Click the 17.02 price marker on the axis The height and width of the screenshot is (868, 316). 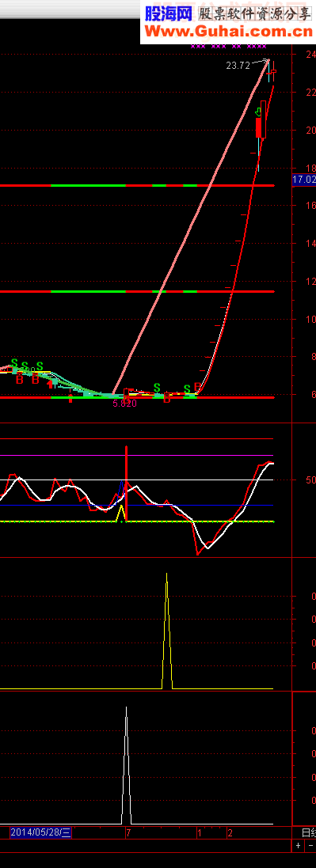click(x=304, y=180)
